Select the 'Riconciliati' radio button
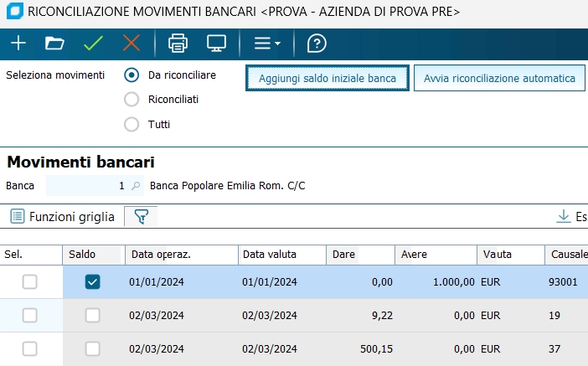This screenshot has height=366, width=588. point(131,100)
